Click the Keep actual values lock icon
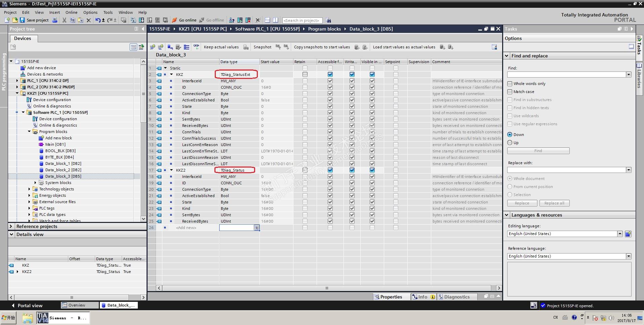 click(x=246, y=47)
